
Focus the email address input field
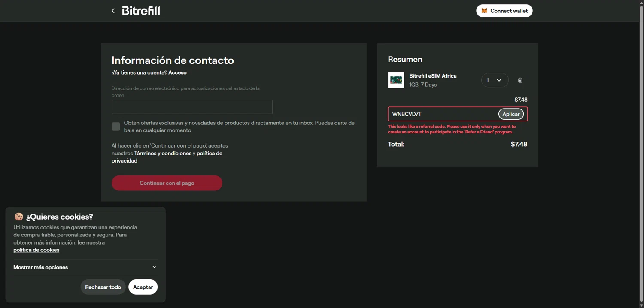point(192,107)
